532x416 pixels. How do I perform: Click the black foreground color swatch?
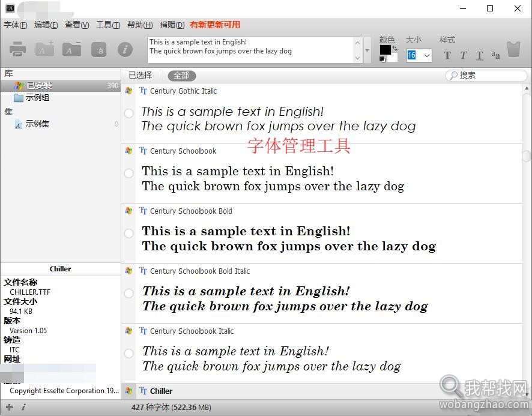pos(385,50)
